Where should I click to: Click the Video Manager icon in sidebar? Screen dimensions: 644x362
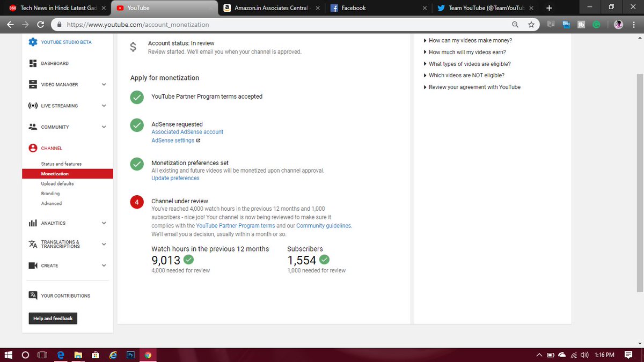[x=33, y=85]
